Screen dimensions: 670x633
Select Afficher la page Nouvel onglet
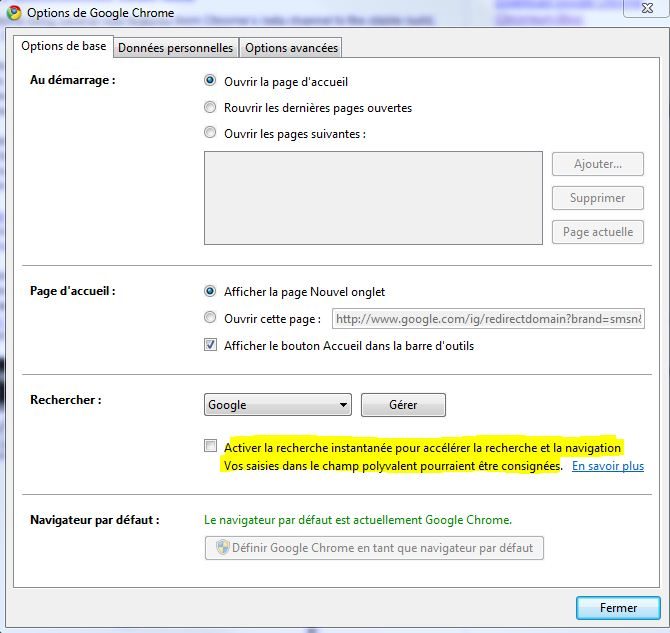point(210,291)
